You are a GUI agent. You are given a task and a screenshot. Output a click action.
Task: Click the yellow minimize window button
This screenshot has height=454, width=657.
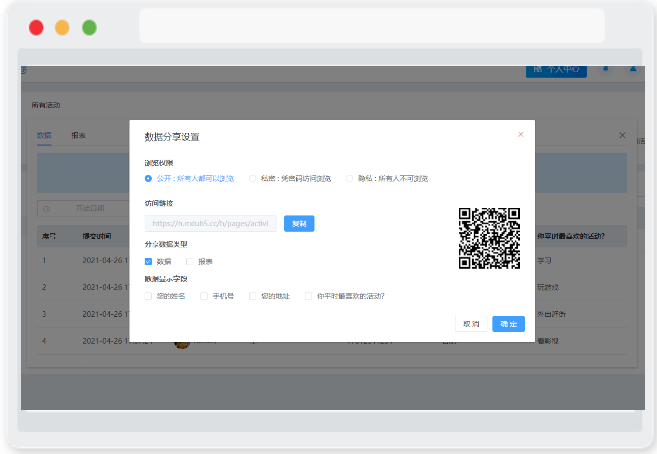pyautogui.click(x=62, y=28)
